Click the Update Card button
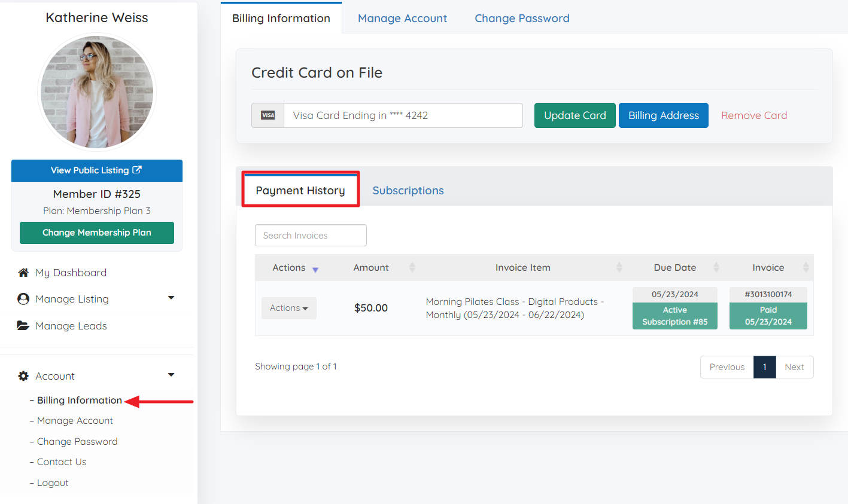 575,115
